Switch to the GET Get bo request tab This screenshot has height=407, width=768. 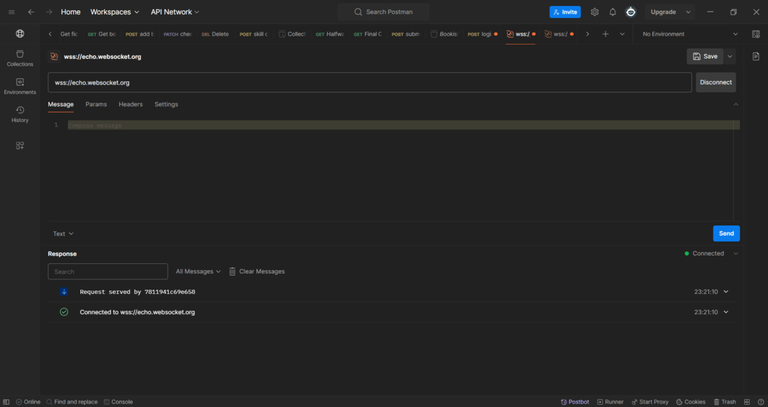pyautogui.click(x=101, y=34)
